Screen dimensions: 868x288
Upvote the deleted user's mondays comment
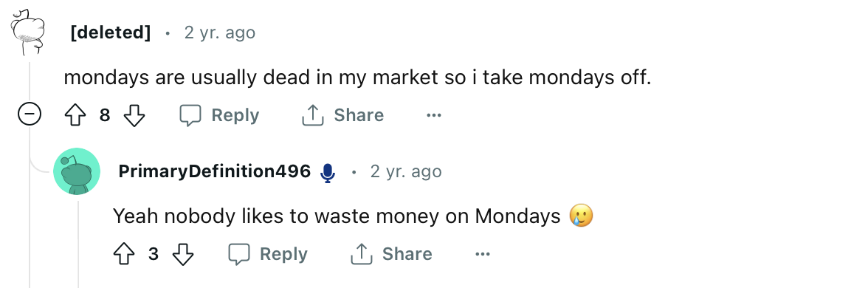tap(75, 115)
